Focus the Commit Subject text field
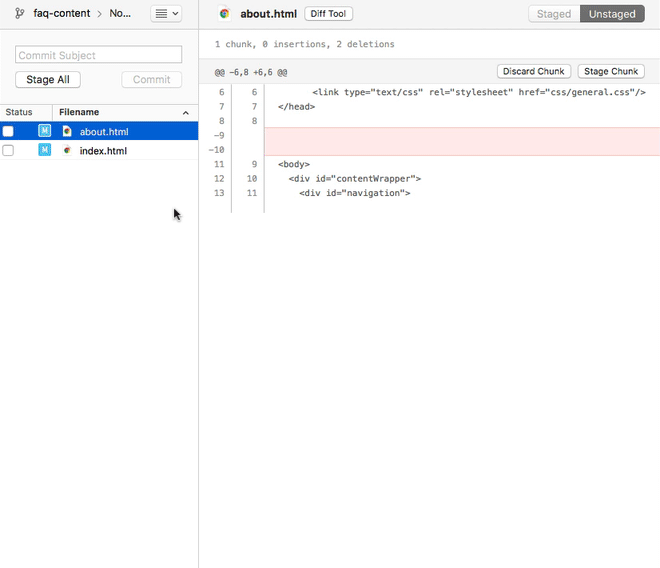 click(99, 55)
